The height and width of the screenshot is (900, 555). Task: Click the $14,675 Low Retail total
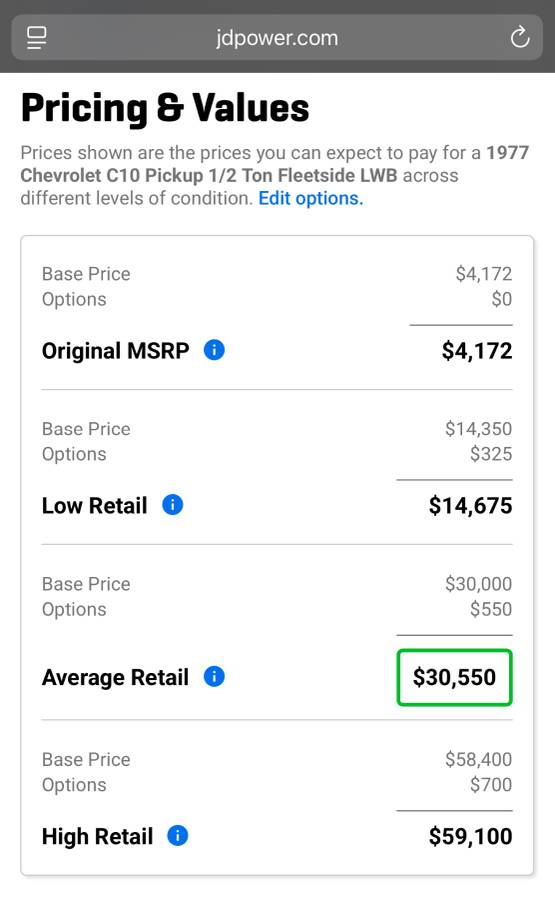[x=470, y=506]
